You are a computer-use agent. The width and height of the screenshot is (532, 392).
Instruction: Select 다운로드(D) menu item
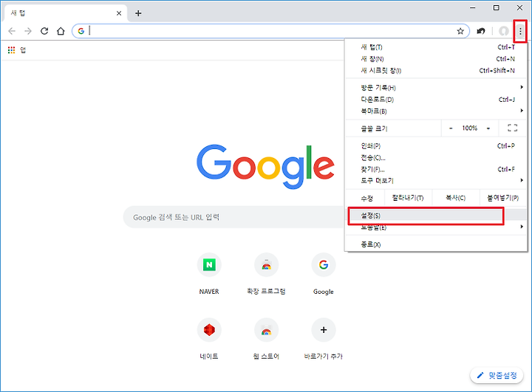436,100
